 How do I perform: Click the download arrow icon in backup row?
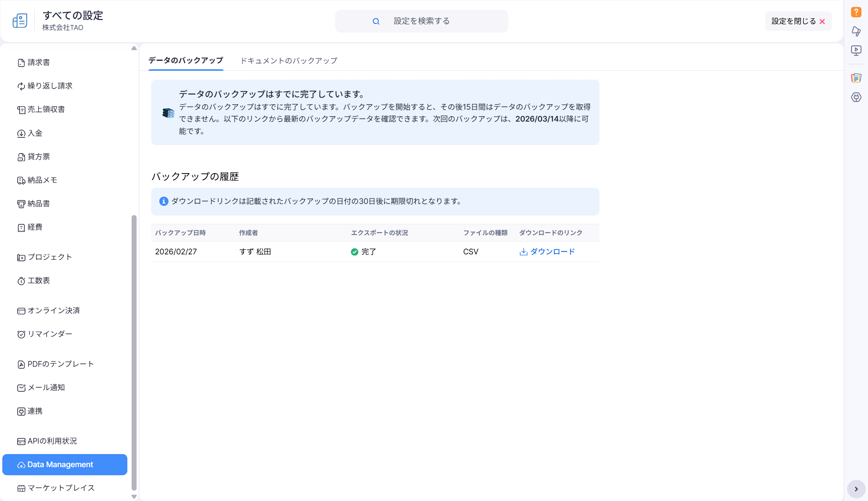click(523, 252)
